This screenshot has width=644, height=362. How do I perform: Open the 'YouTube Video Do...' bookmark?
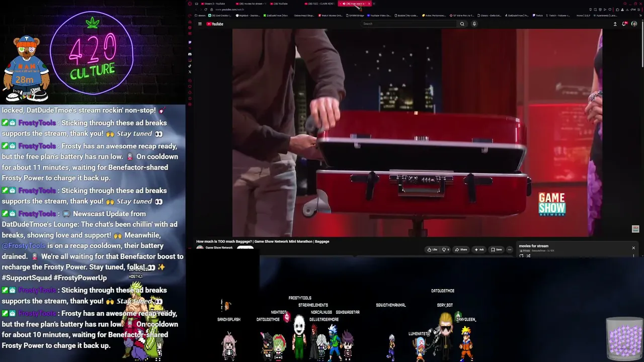pyautogui.click(x=380, y=16)
